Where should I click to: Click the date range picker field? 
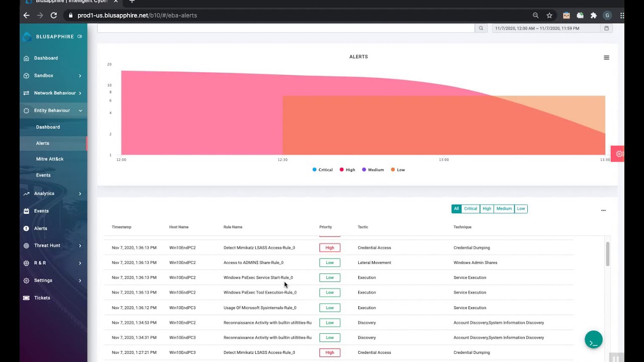click(x=546, y=29)
